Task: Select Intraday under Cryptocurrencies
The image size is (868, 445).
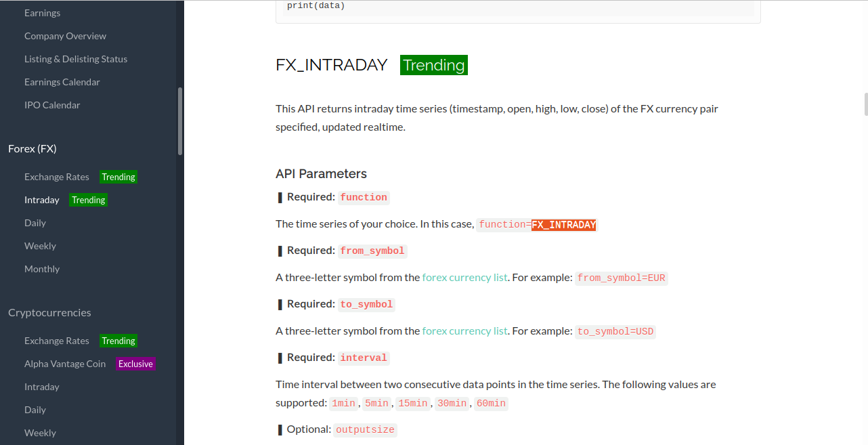Action: pyautogui.click(x=42, y=387)
